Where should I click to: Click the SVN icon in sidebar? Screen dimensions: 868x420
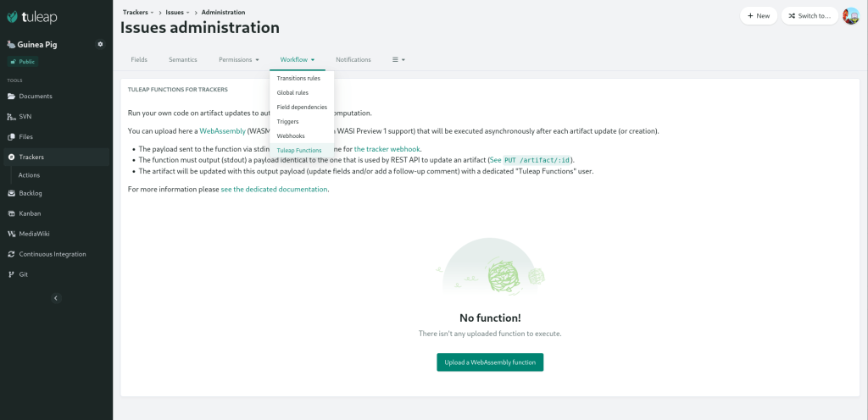tap(11, 117)
